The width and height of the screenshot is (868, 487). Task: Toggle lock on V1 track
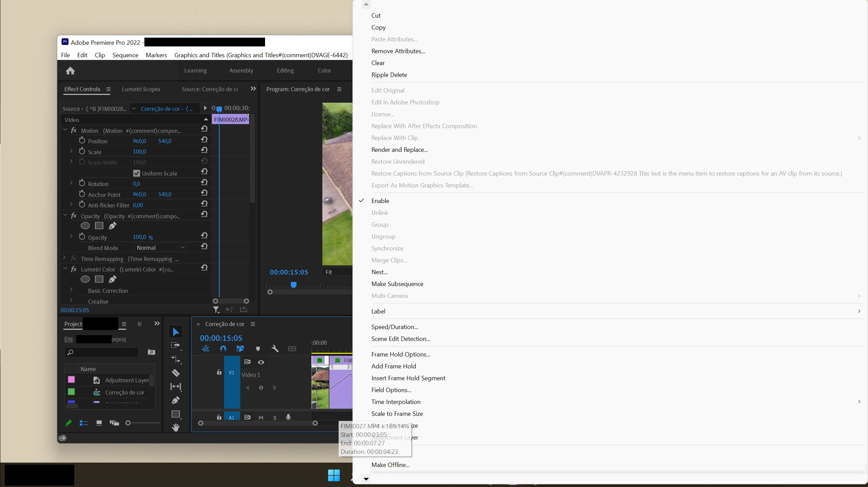219,372
